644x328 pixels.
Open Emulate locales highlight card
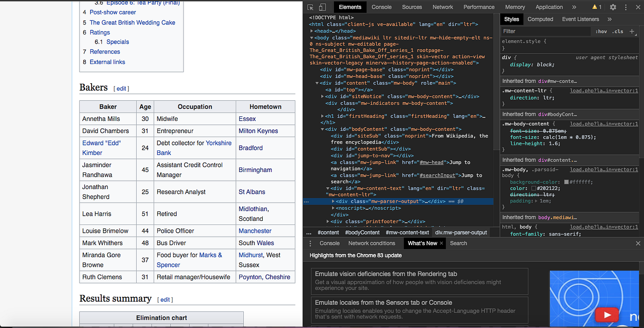pyautogui.click(x=420, y=310)
